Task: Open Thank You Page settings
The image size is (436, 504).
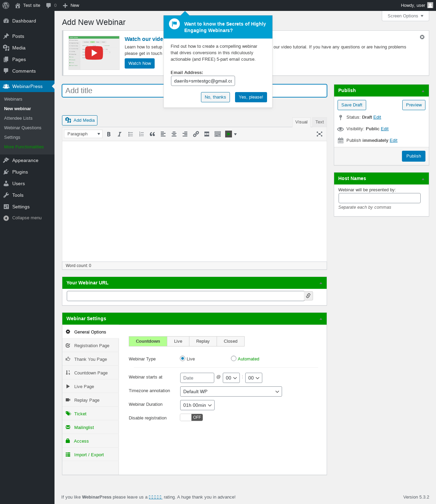Action: (90, 359)
